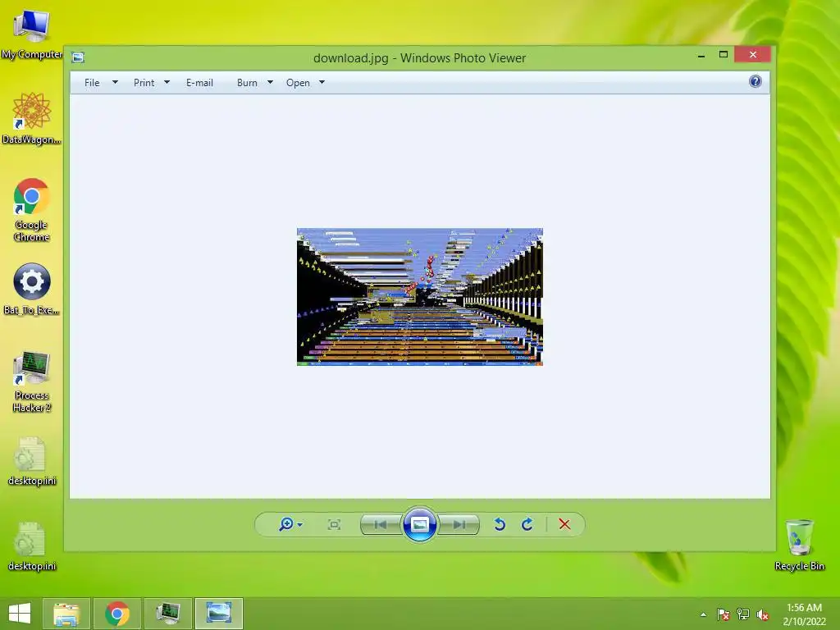Select Google Chrome desktop shortcut
The height and width of the screenshot is (630, 840).
[32, 209]
